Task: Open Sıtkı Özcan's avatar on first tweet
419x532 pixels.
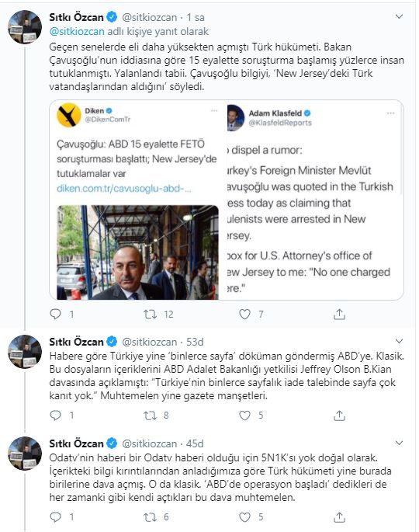Action: pyautogui.click(x=25, y=27)
